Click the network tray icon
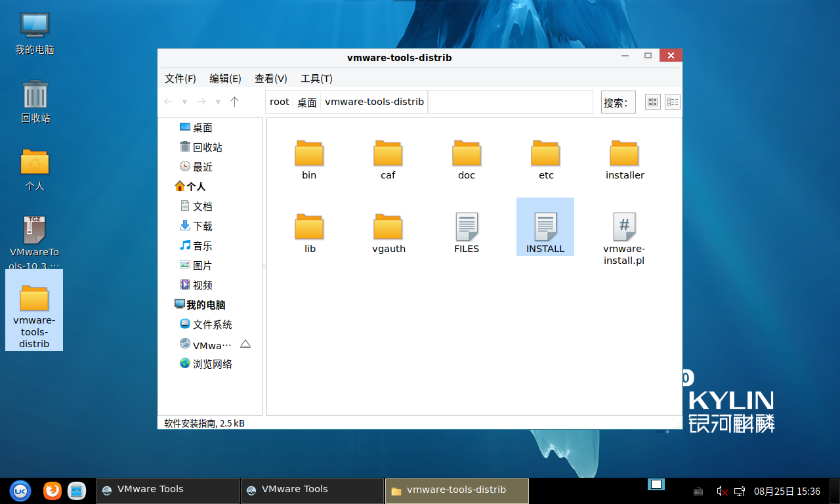Viewport: 840px width, 504px height. pos(740,491)
